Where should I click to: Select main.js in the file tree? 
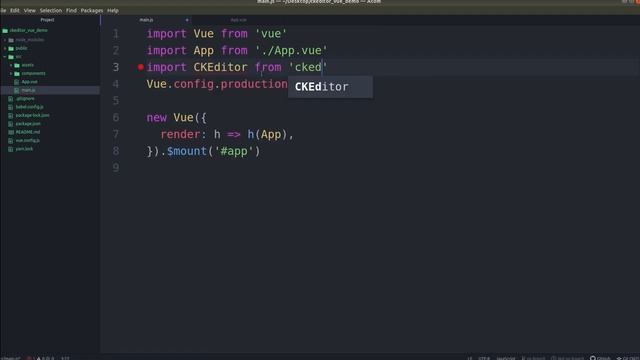coord(28,90)
